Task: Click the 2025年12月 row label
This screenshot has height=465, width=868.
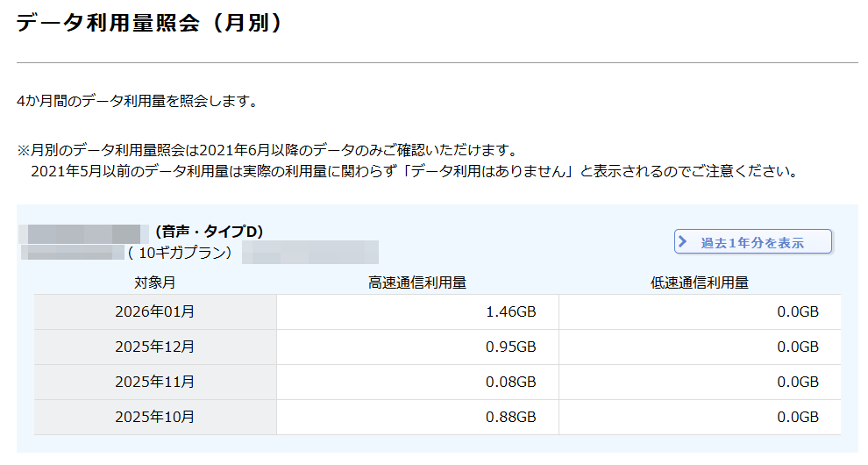Action: (154, 347)
